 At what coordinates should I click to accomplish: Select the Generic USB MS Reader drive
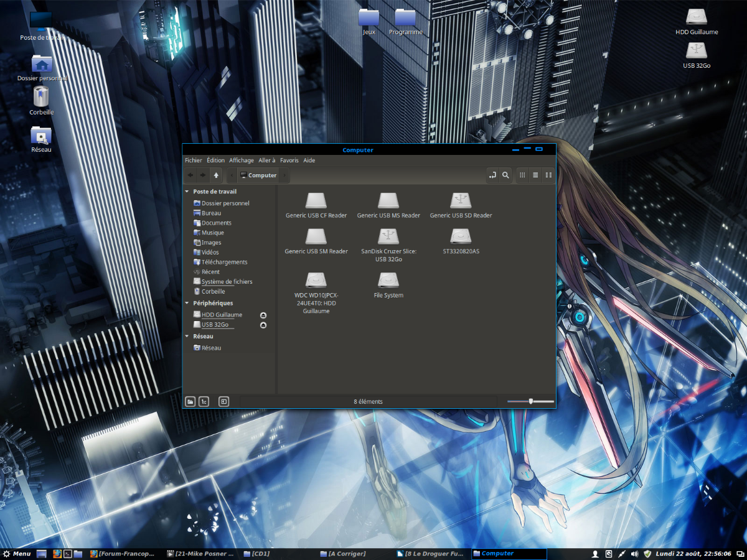(388, 206)
